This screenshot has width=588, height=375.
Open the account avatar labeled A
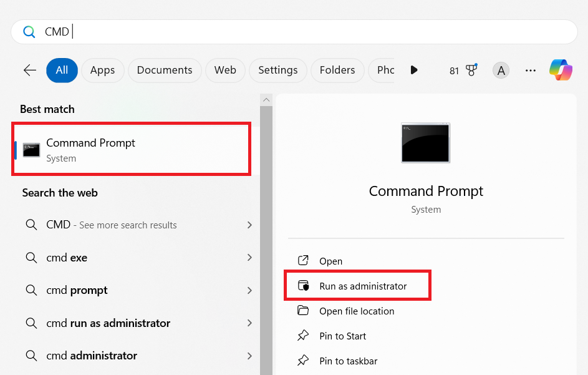pos(500,71)
